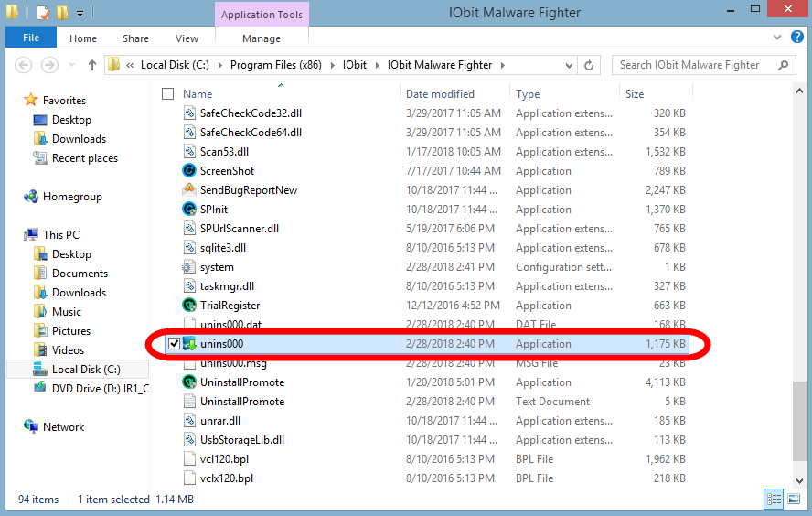This screenshot has width=812, height=516.
Task: Open Explorer Help with question mark
Action: click(x=797, y=37)
